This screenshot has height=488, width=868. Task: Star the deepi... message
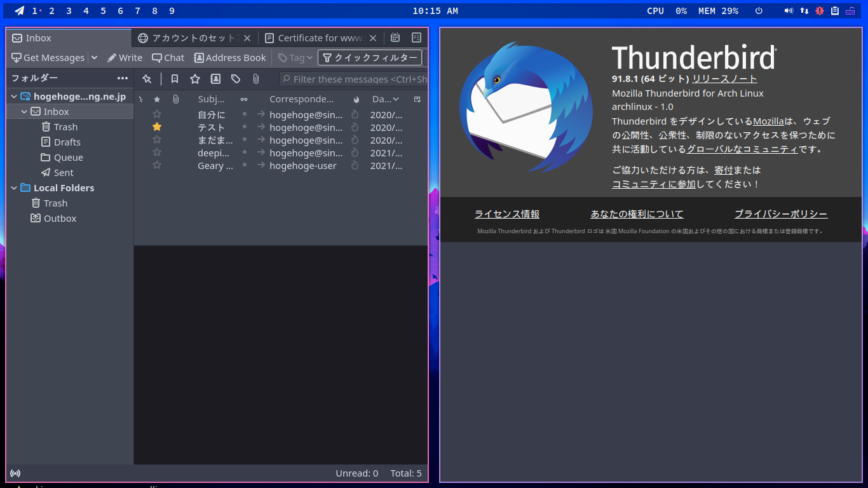157,152
